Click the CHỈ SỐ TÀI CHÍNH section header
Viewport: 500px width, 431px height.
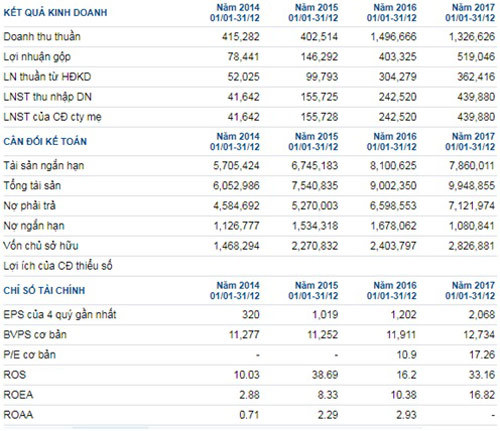(44, 290)
